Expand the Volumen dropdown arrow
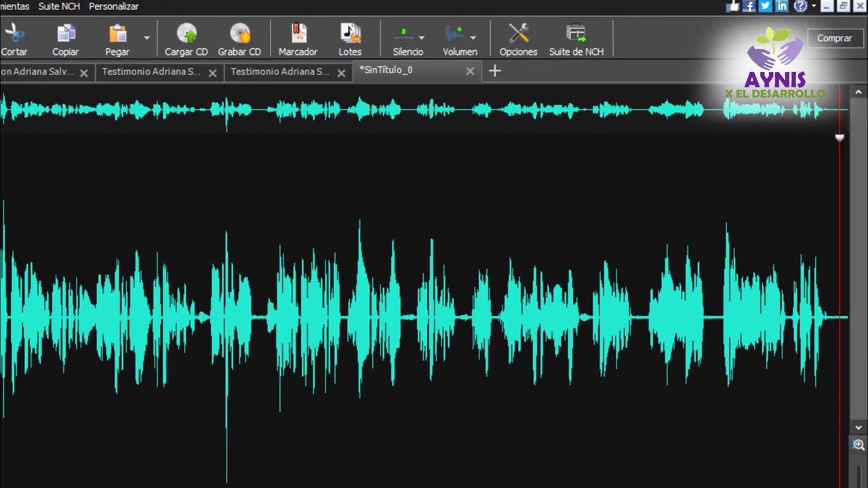The width and height of the screenshot is (868, 488). point(473,38)
